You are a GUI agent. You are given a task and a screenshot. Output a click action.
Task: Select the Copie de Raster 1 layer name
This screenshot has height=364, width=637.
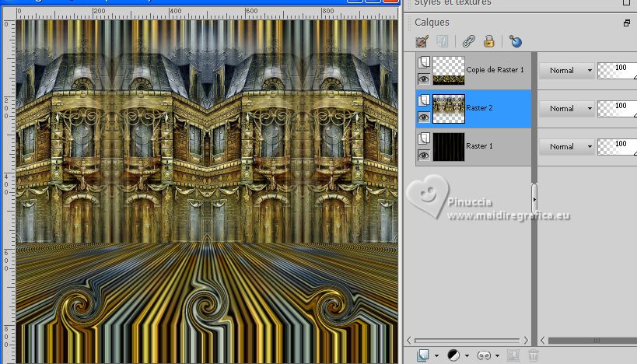click(495, 70)
